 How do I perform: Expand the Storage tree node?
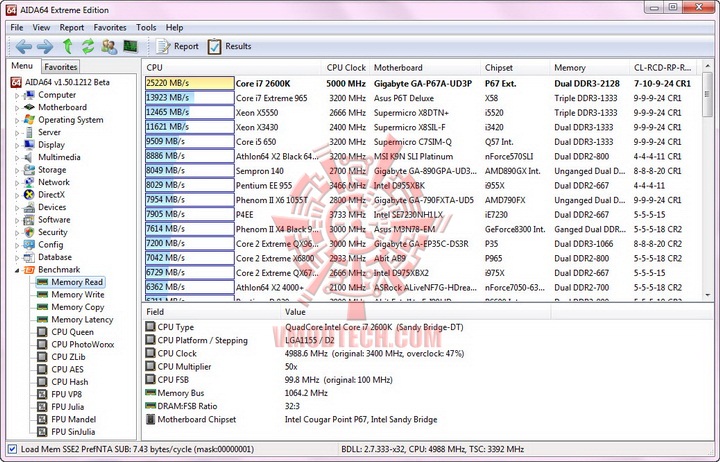pos(17,170)
